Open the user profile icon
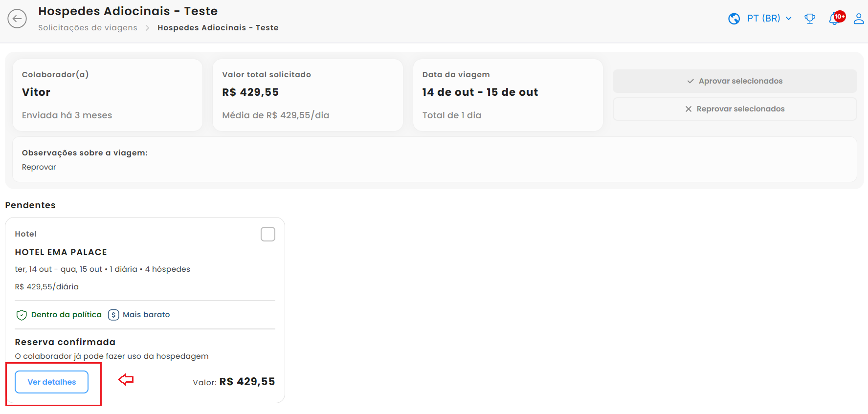This screenshot has width=868, height=414. (x=858, y=19)
